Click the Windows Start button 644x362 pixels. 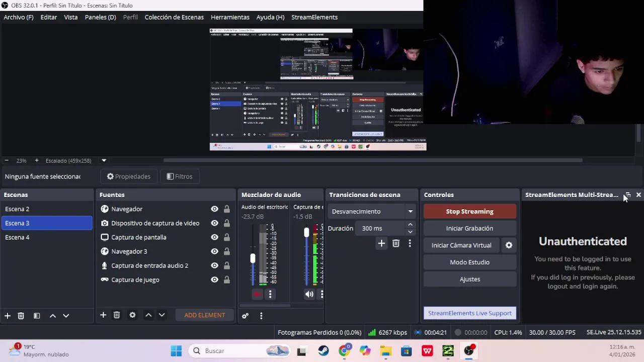pos(176,351)
